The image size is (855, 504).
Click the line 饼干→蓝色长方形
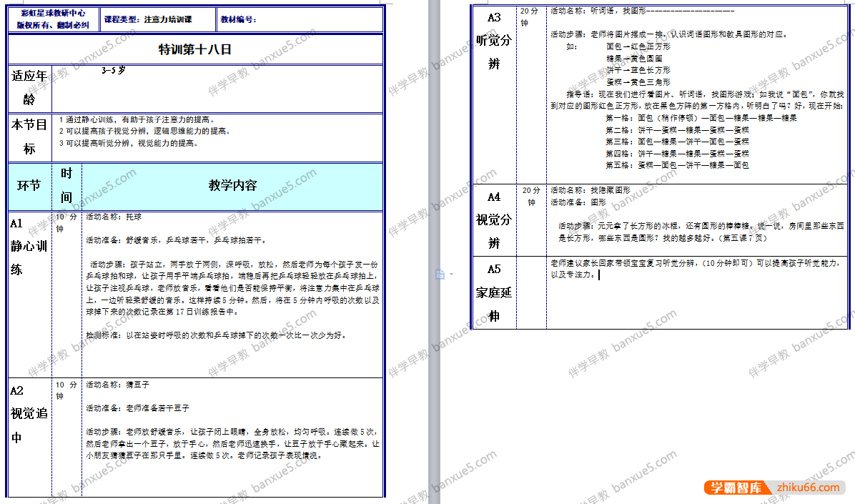(638, 70)
